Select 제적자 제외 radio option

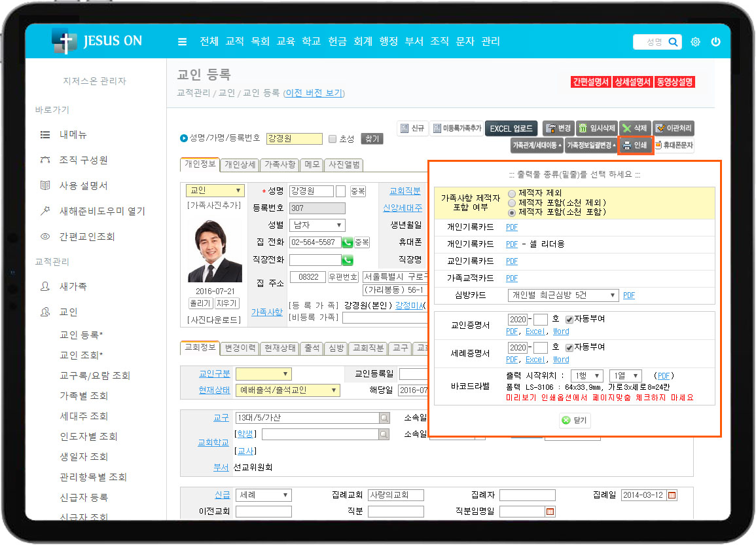point(512,193)
